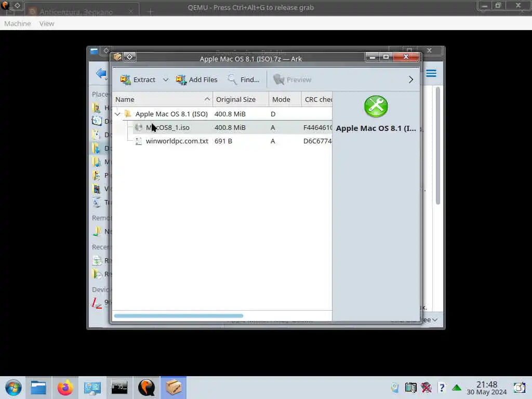Click the system settings monitor taskbar icon
This screenshot has width=532, height=399.
(92, 388)
